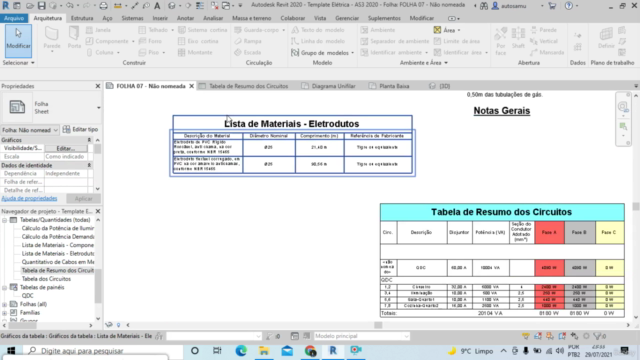The image size is (640, 360).
Task: Collapse the Tabelas/Quantidades (todas) tree node
Action: (x=4, y=220)
